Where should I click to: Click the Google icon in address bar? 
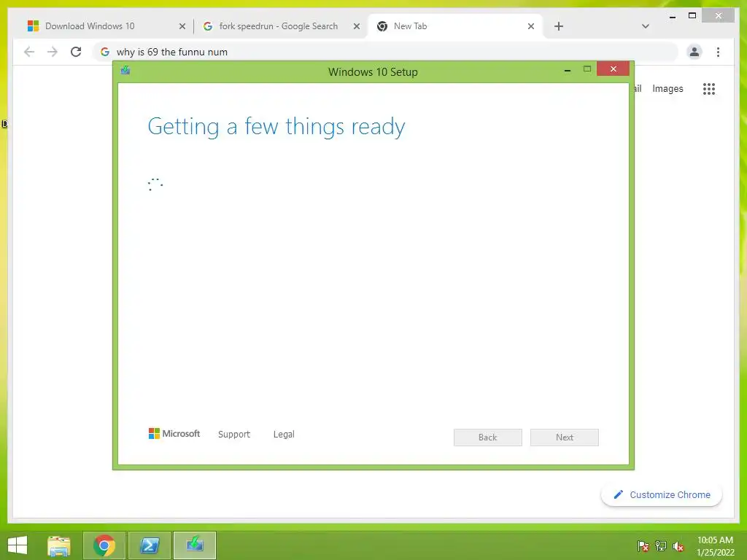click(x=105, y=52)
